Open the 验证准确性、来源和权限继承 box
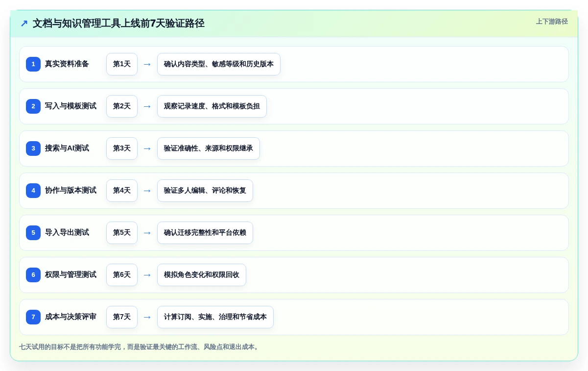The width and height of the screenshot is (588, 371). [x=209, y=148]
